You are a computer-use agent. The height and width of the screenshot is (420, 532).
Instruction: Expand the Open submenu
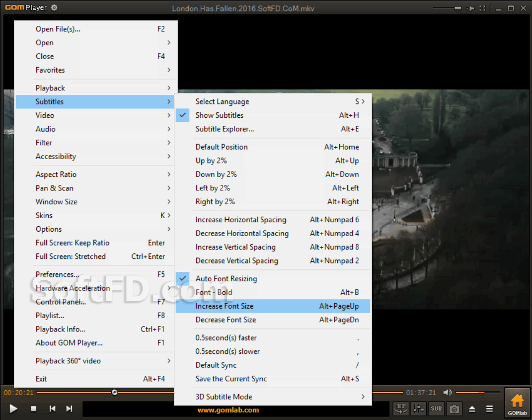pos(95,42)
